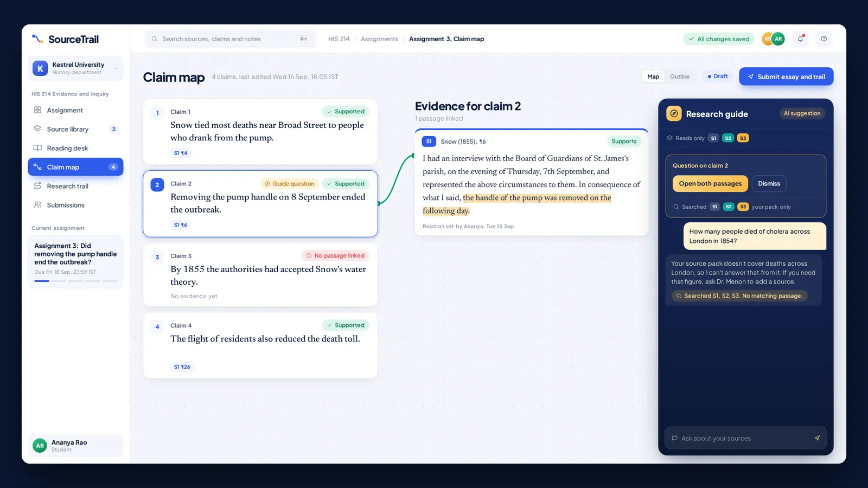Click the Submissions people icon

point(37,205)
